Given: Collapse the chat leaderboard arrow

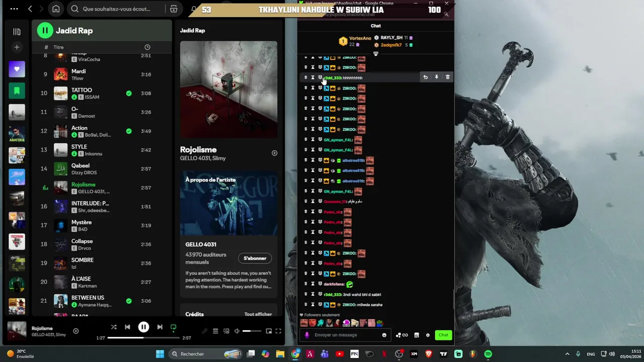Looking at the screenshot, I should (376, 54).
